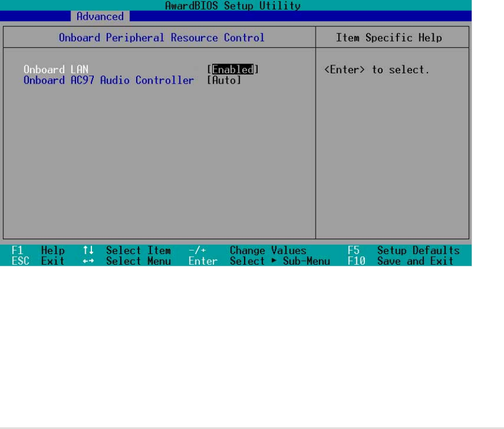This screenshot has height=429, width=504.
Task: Select the Onboard LAN label
Action: tap(56, 69)
